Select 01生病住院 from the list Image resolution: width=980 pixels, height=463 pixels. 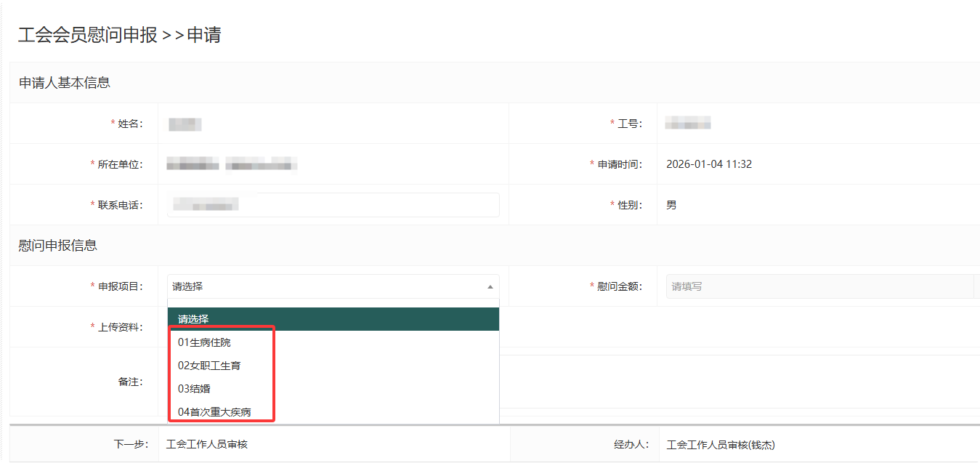(204, 342)
